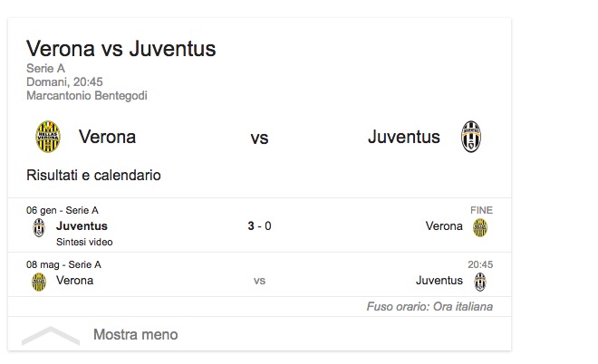
Task: Click the "Mostra meno" label
Action: tap(135, 335)
